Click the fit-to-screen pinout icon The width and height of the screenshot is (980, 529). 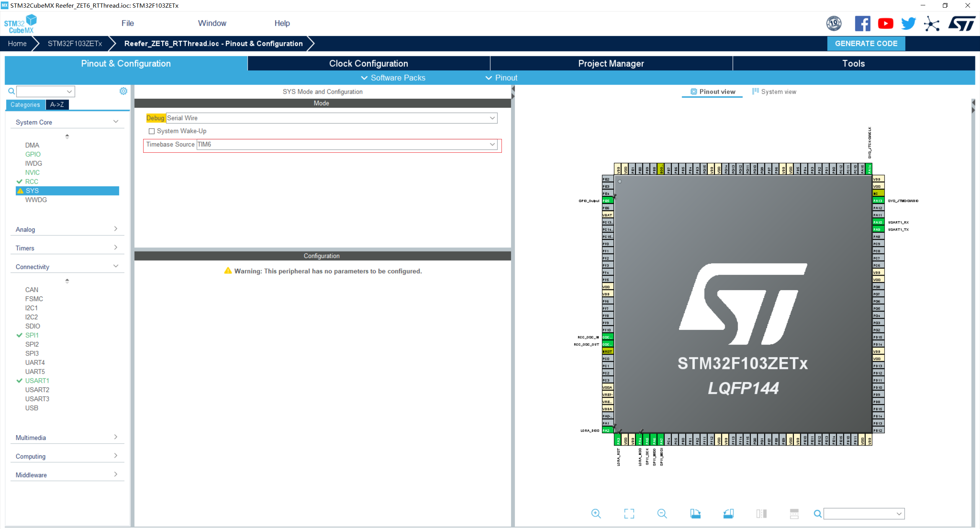[629, 513]
